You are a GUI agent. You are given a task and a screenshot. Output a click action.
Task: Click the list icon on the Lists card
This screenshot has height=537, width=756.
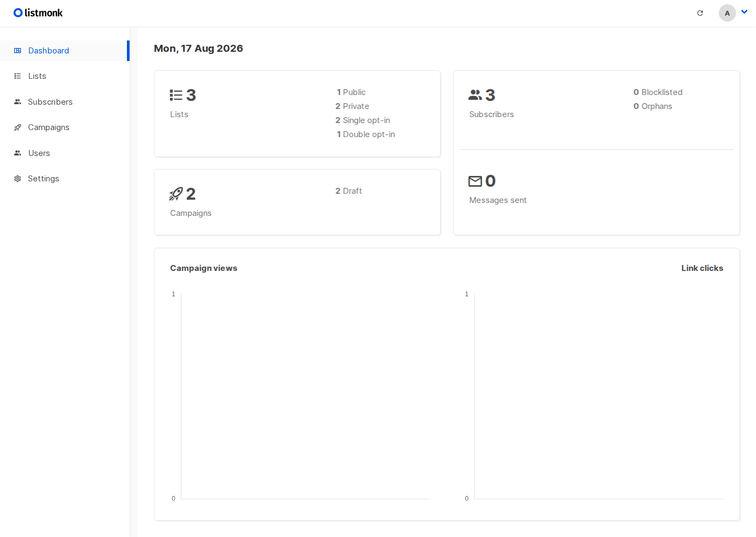coord(176,96)
